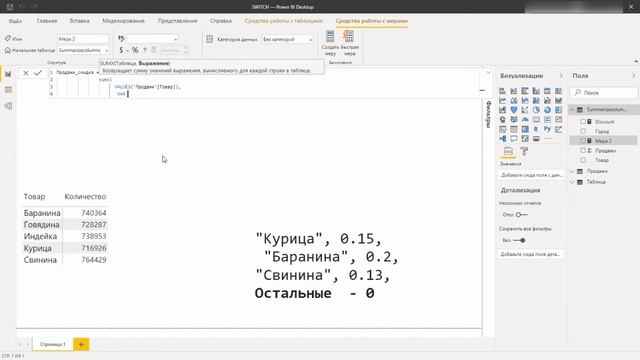Switch to Report view in left sidebar
The width and height of the screenshot is (640, 360).
(8, 74)
